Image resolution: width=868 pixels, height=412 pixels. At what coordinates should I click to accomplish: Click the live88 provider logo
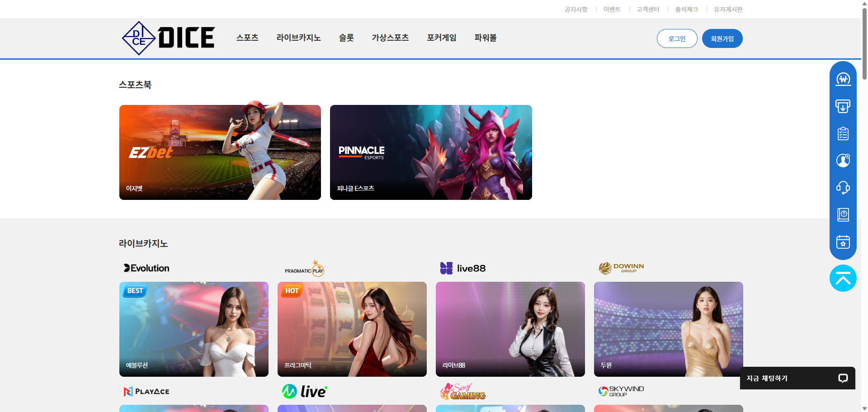[x=463, y=268]
